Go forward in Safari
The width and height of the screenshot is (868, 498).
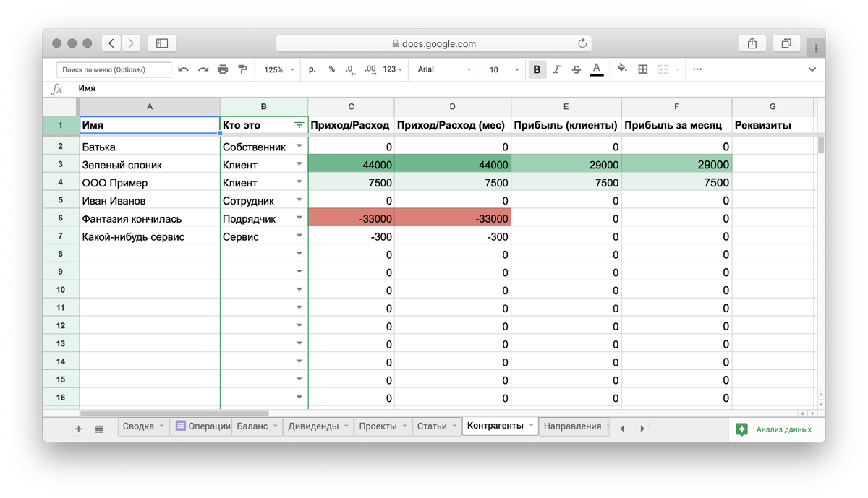(131, 43)
